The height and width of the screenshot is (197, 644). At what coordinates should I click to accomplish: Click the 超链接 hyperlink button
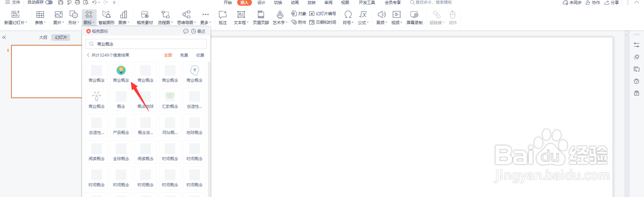click(437, 18)
